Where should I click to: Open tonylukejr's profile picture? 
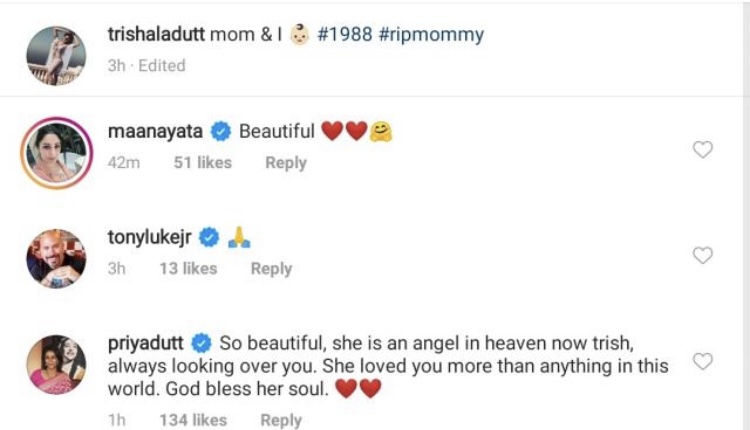(x=56, y=256)
